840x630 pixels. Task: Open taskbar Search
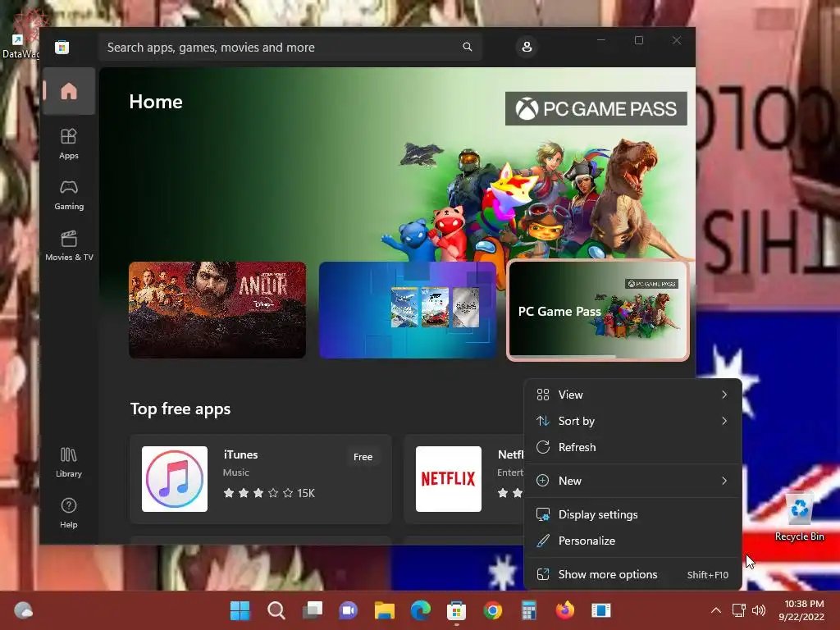tap(276, 610)
